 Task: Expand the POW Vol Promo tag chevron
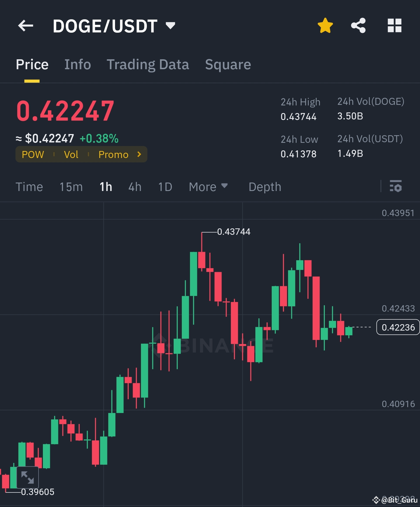pyautogui.click(x=139, y=154)
